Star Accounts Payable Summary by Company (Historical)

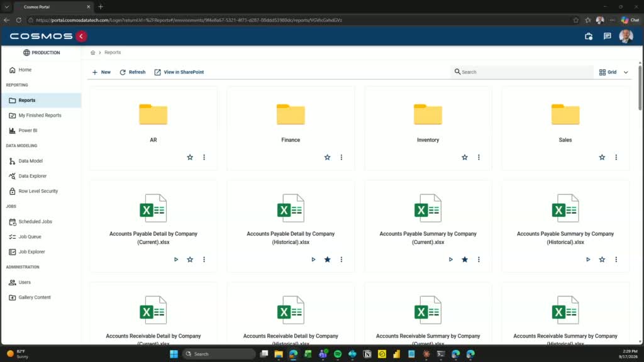[x=602, y=260]
